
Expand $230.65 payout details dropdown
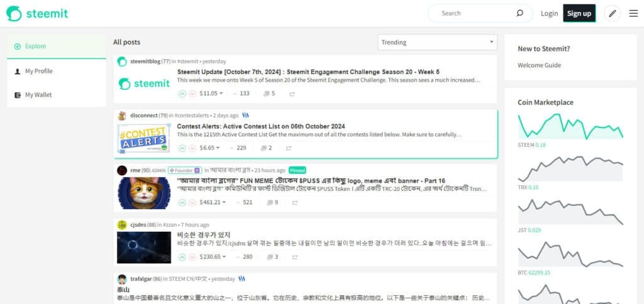213,257
